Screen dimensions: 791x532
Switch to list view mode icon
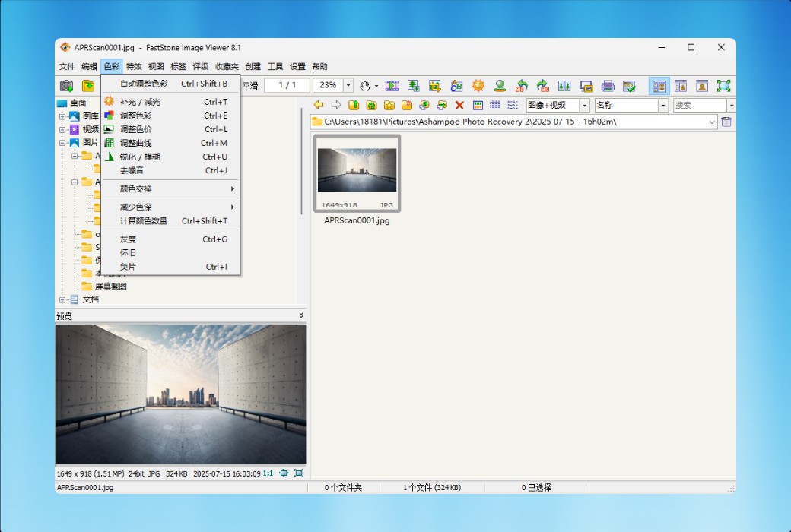(x=513, y=105)
